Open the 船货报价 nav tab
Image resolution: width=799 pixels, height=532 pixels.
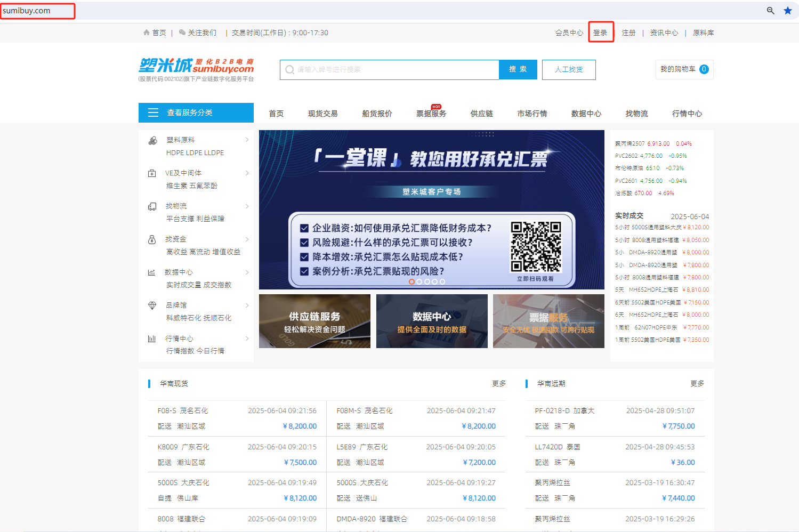(x=377, y=114)
